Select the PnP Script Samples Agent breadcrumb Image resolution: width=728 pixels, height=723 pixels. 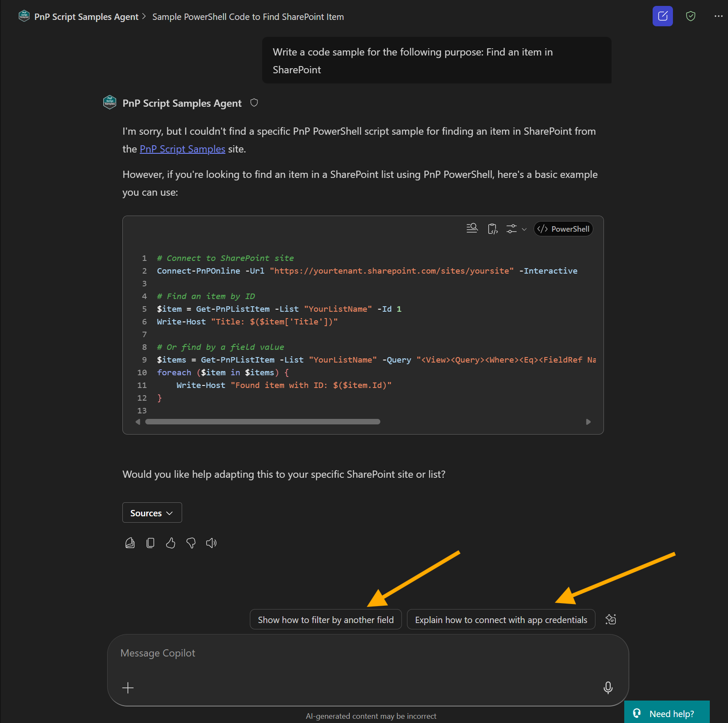[86, 17]
